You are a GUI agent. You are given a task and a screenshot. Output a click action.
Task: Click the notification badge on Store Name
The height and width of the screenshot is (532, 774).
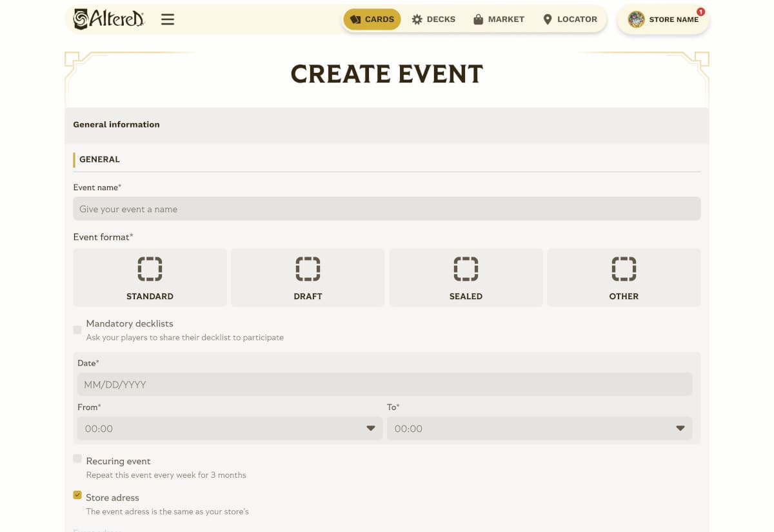700,11
